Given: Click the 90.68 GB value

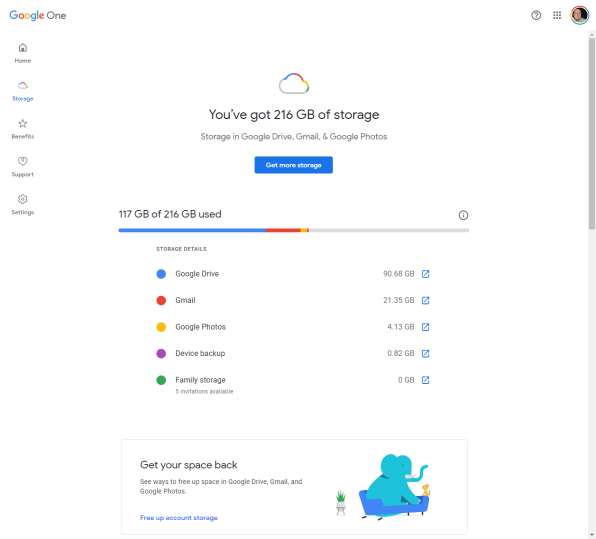Looking at the screenshot, I should click(398, 274).
